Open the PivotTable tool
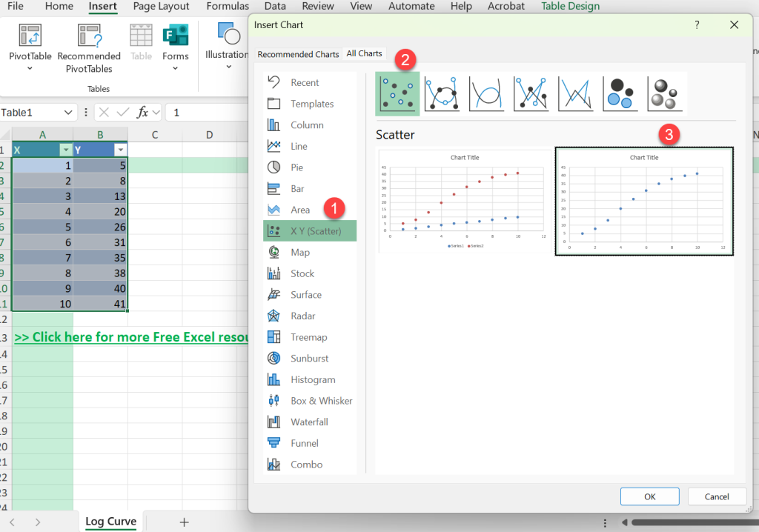Viewport: 759px width, 532px height. [30, 44]
